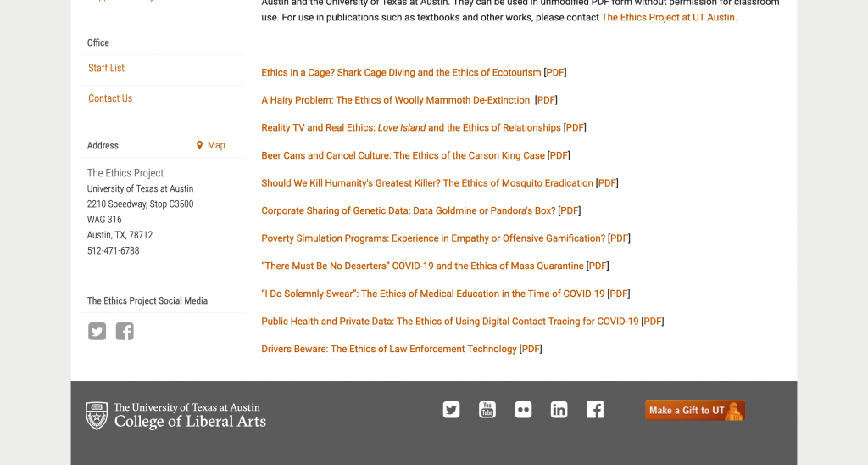Open the Drivers Beware Law Enforcement Technology link
Image resolution: width=868 pixels, height=465 pixels.
[388, 349]
